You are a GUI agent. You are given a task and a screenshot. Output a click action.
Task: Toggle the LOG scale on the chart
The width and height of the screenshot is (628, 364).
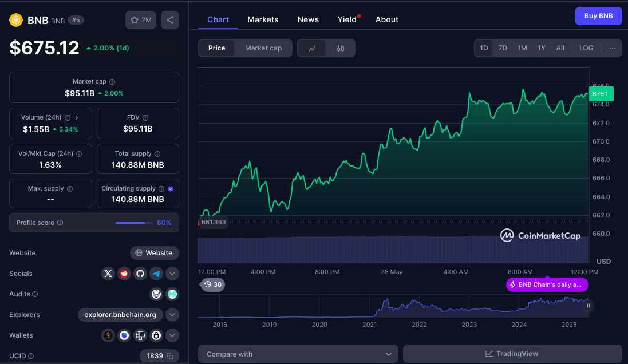[x=586, y=48]
